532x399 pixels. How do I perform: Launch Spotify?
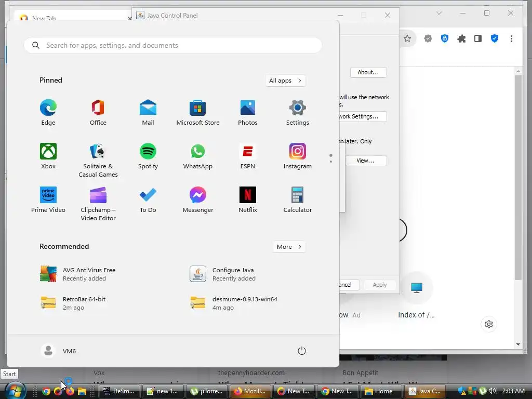click(x=148, y=156)
